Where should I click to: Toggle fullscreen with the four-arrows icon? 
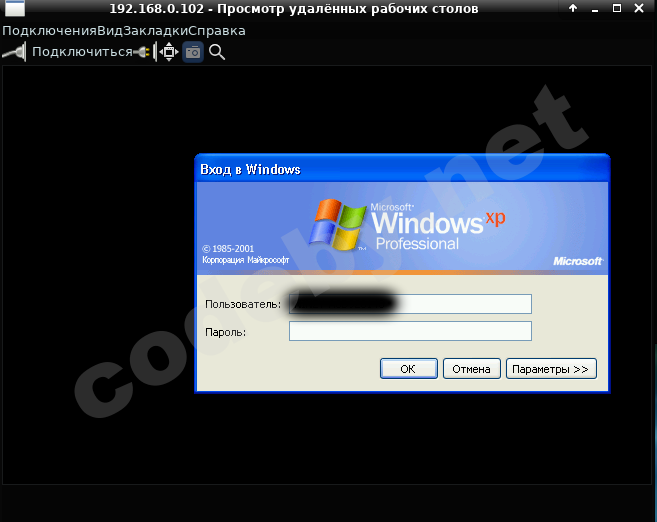[x=169, y=52]
